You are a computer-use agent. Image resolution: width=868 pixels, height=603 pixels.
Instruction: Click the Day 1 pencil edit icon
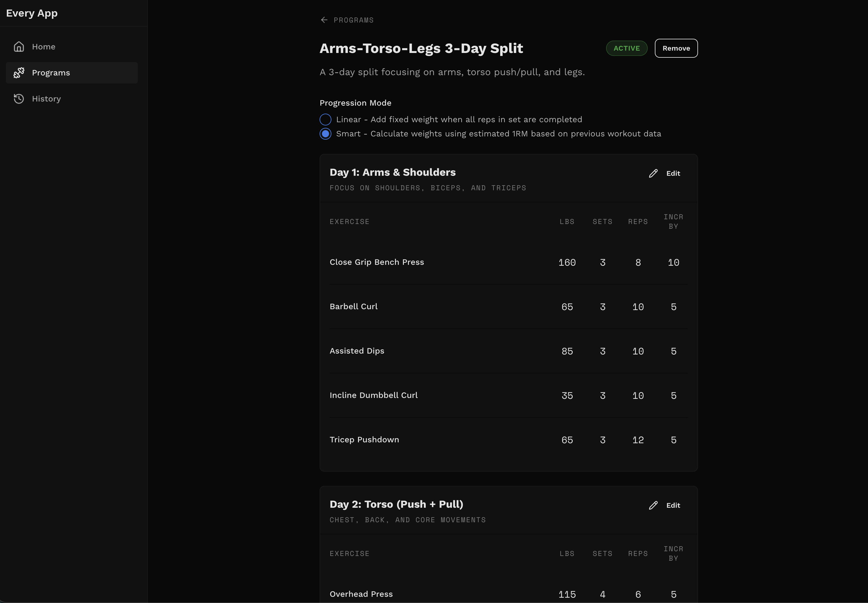click(x=653, y=173)
